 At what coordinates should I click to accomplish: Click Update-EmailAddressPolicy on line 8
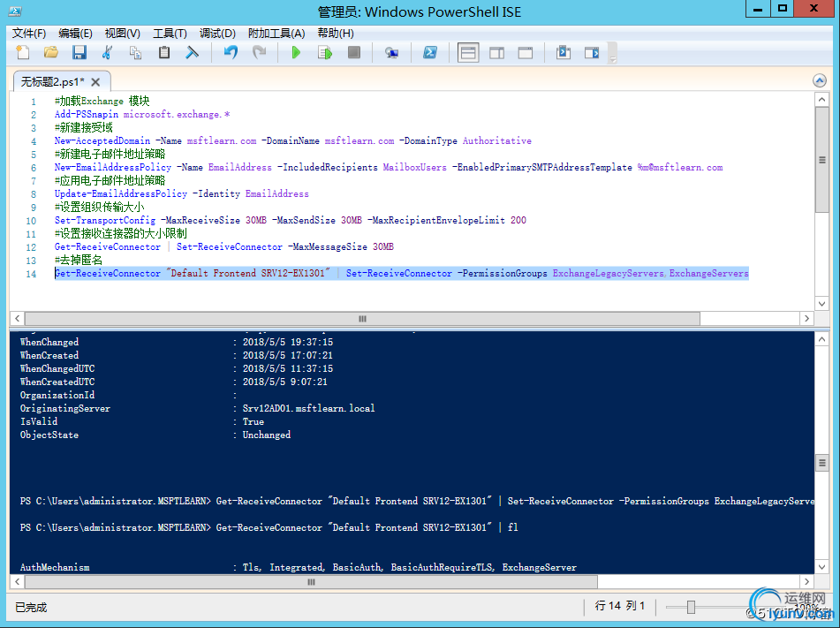(x=120, y=193)
